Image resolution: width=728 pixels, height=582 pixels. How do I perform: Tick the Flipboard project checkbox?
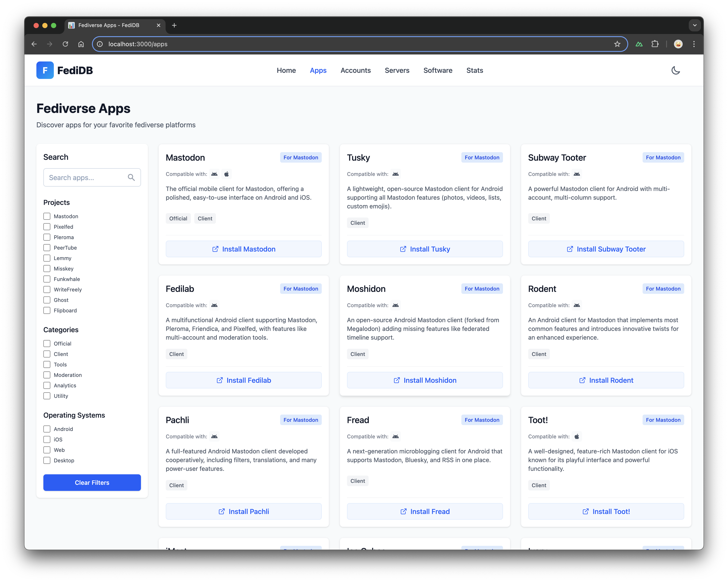click(x=47, y=311)
